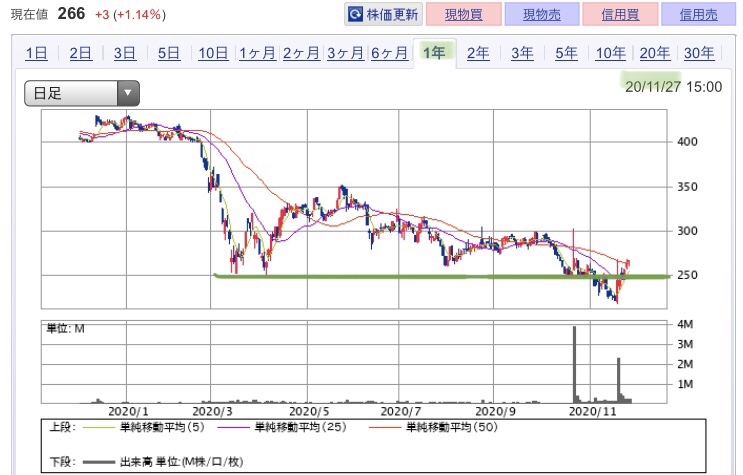The height and width of the screenshot is (475, 743).
Task: Switch chart range to 10年
Action: 610,53
